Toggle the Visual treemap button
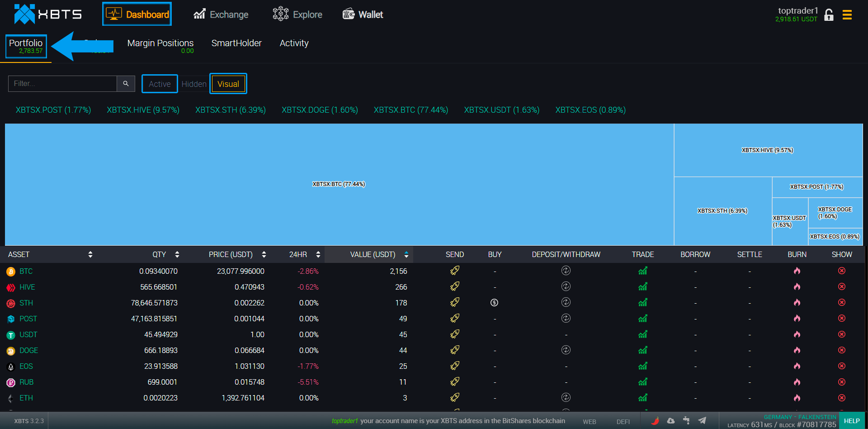Viewport: 868px width, 429px height. tap(228, 84)
